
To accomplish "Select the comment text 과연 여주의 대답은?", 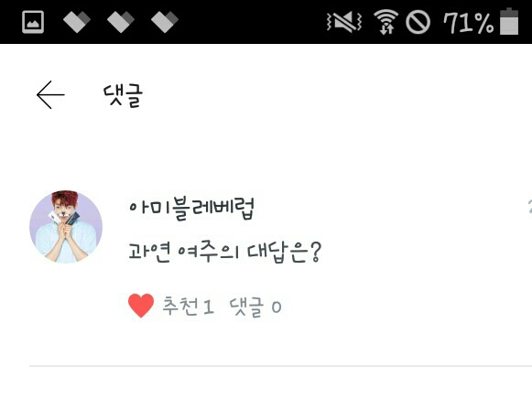I will click(224, 252).
